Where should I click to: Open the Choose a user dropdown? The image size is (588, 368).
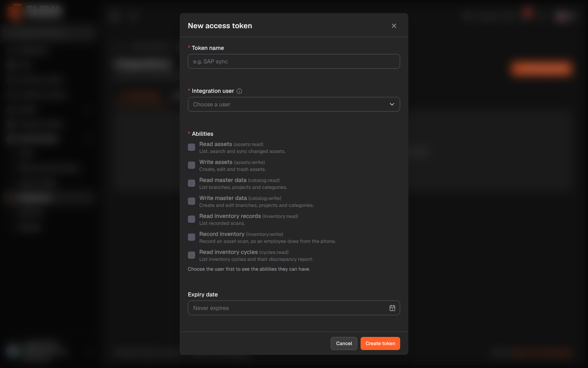[x=294, y=104]
